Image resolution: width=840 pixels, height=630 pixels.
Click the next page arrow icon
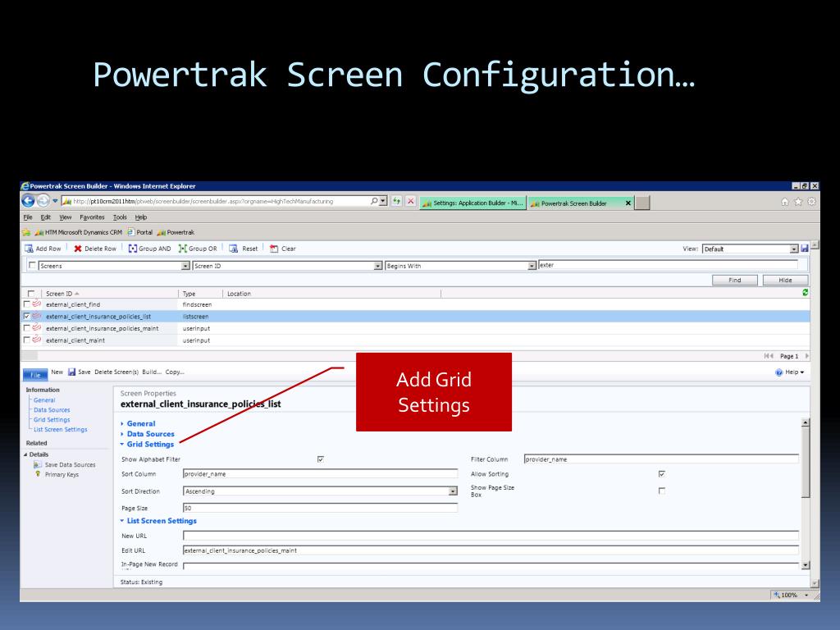pos(807,356)
